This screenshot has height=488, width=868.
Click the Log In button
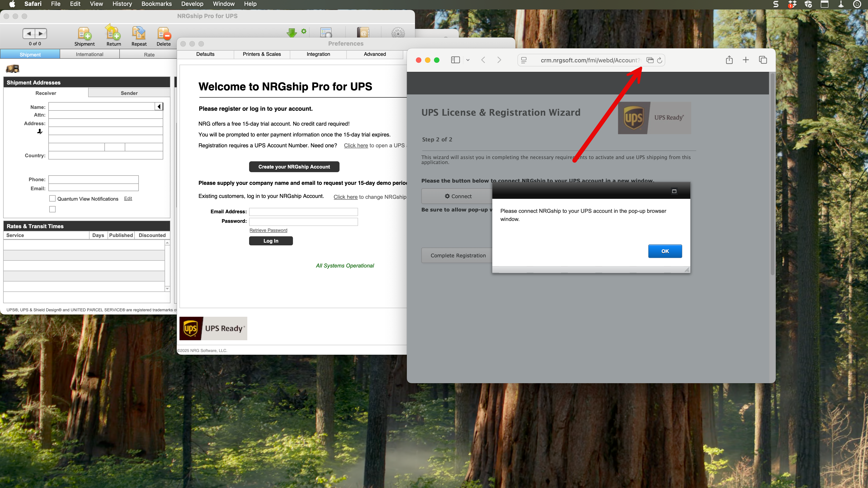click(271, 241)
